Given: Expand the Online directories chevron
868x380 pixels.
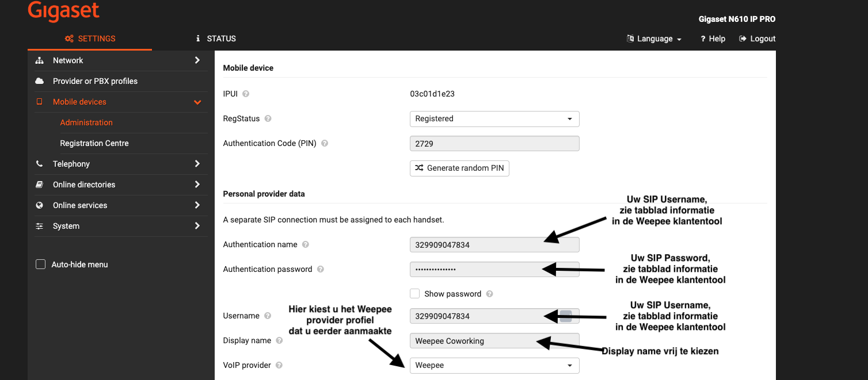Looking at the screenshot, I should pos(197,185).
